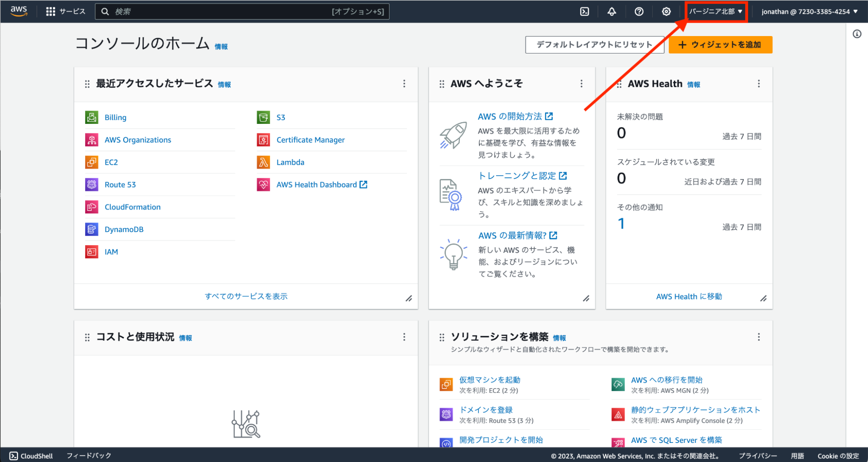Screen dimensions: 868x462
Task: Open the info panel circle icon
Action: pos(857,34)
